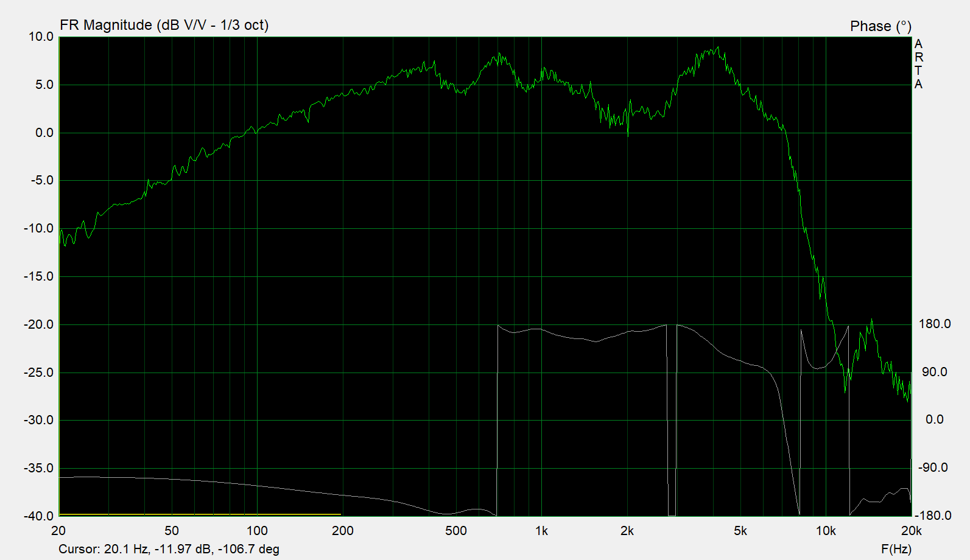Click the -40.0 dB magnitude axis value
Viewport: 970px width, 560px height.
(38, 516)
